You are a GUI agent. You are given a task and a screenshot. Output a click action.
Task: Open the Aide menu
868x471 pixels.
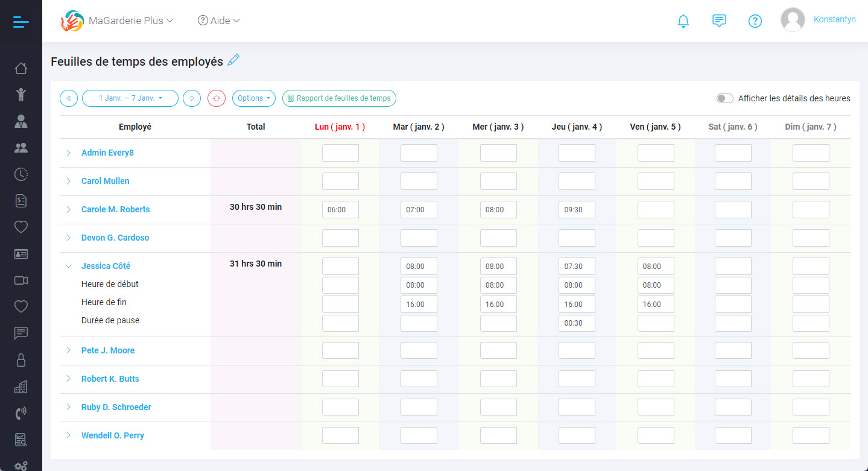coord(218,20)
